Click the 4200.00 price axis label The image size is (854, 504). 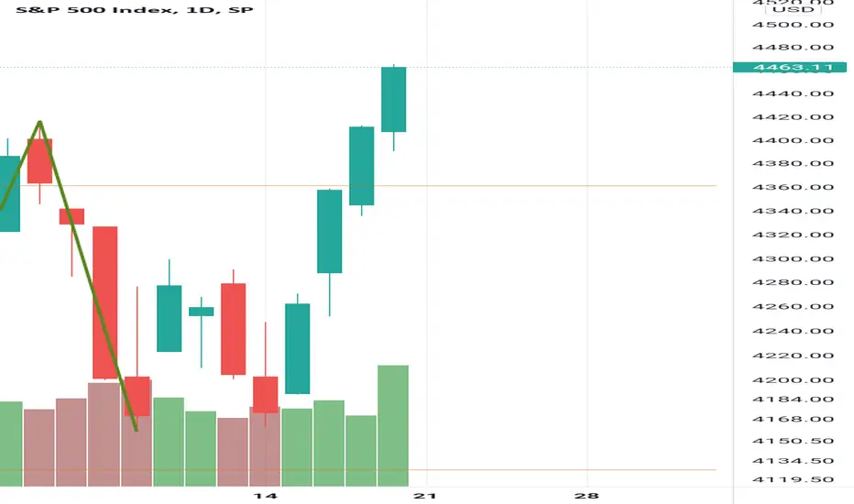point(793,379)
